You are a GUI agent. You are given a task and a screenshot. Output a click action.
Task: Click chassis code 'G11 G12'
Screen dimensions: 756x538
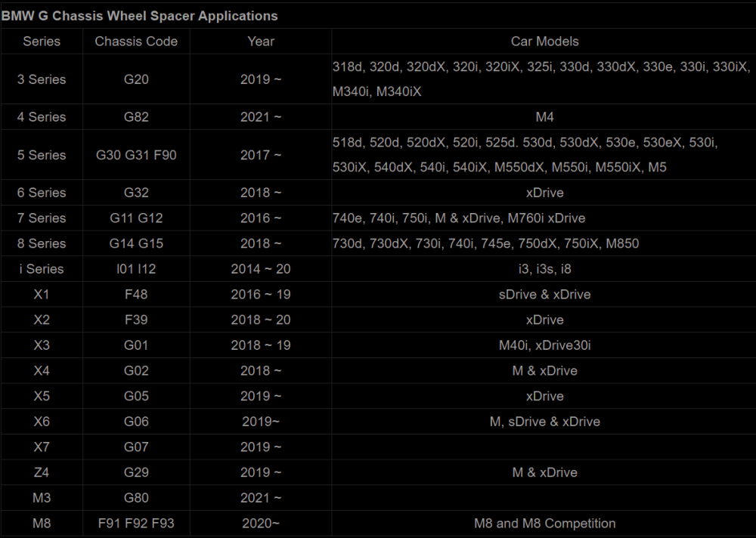pyautogui.click(x=136, y=218)
